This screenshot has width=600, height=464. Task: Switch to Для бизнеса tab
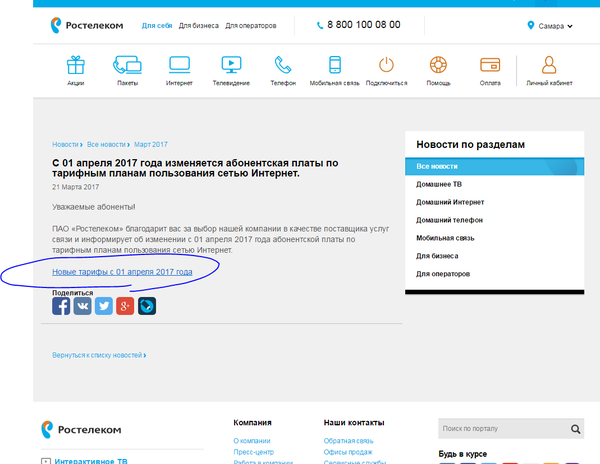198,25
